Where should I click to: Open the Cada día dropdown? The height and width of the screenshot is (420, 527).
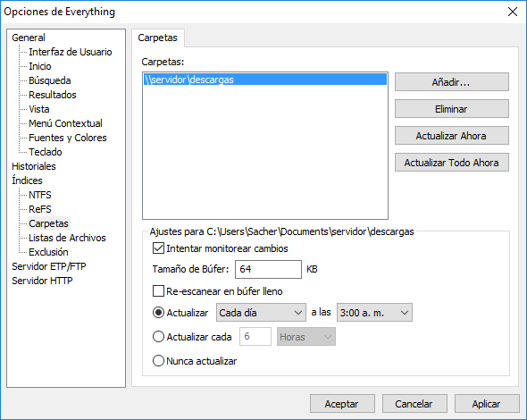[x=261, y=313]
